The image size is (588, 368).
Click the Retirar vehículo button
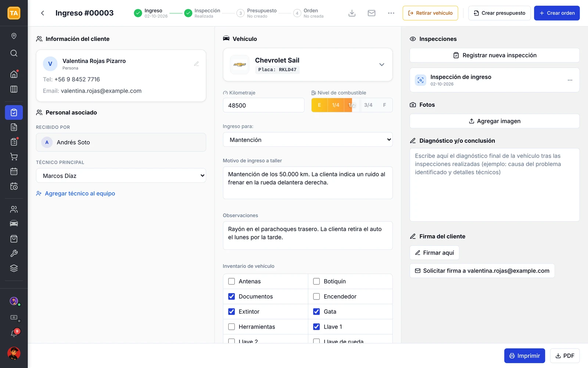(430, 13)
